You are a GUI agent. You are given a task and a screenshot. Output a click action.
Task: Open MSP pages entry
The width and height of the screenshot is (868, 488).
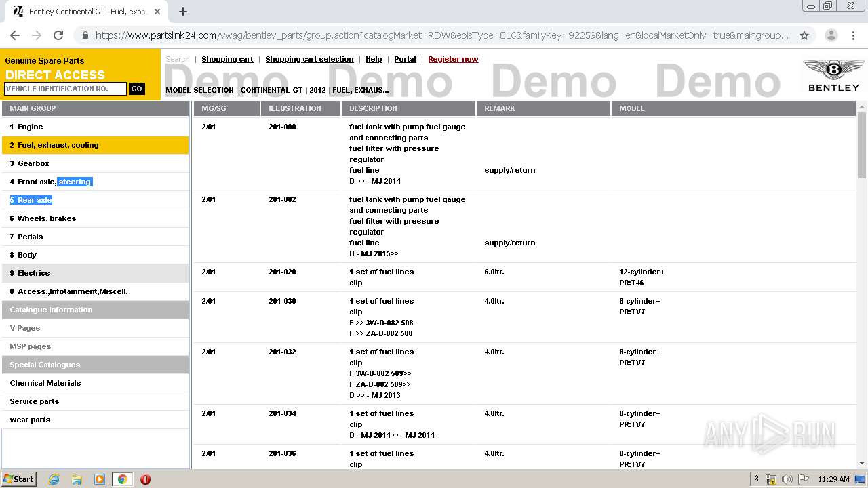95,346
